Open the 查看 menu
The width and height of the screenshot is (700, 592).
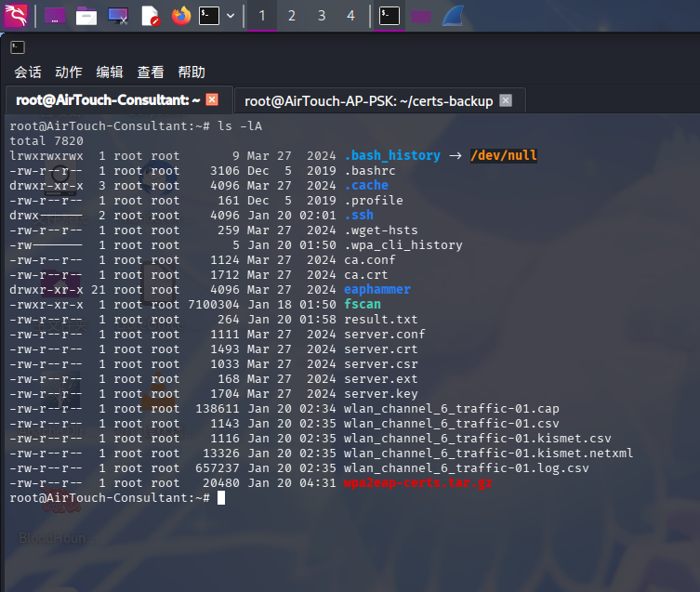[x=151, y=72]
